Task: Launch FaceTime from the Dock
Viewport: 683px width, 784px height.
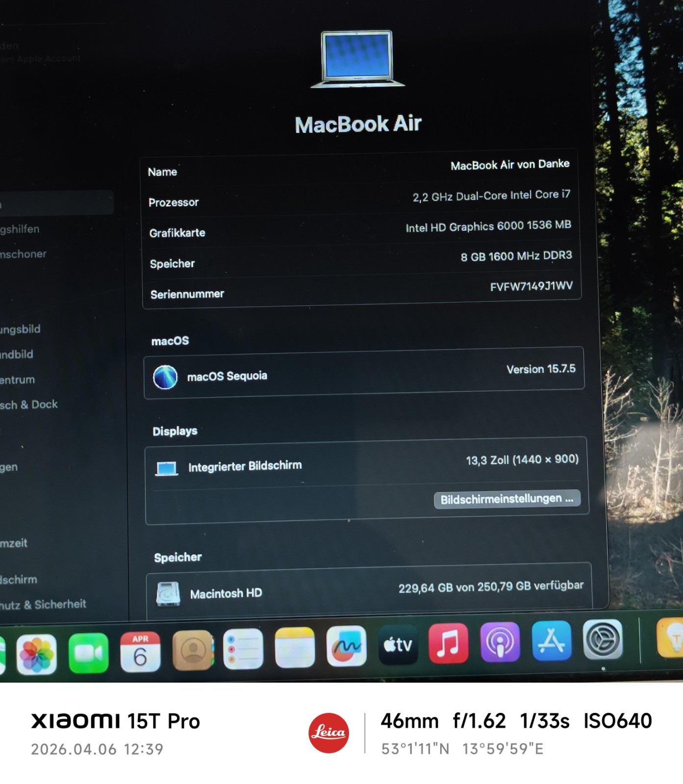Action: point(88,653)
